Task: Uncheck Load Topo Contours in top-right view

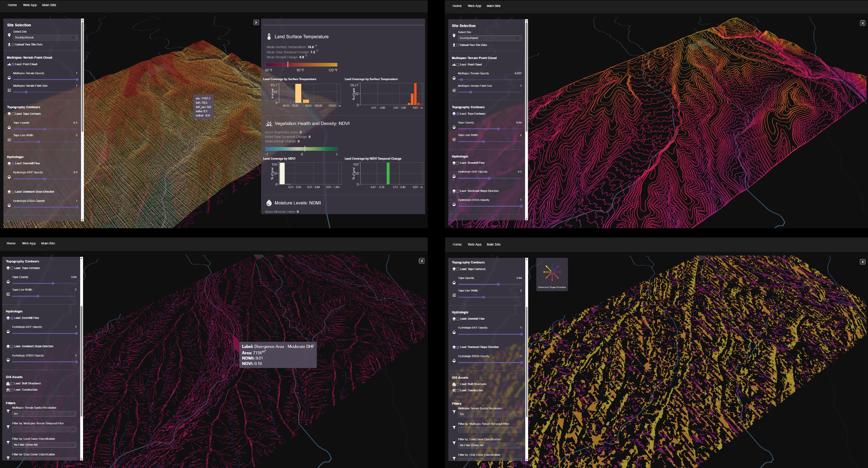Action: click(x=458, y=114)
